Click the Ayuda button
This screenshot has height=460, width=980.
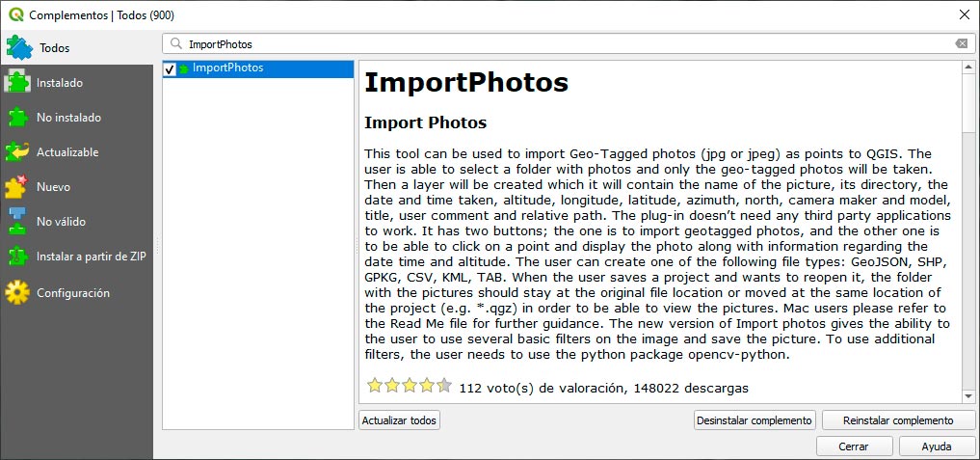(937, 446)
